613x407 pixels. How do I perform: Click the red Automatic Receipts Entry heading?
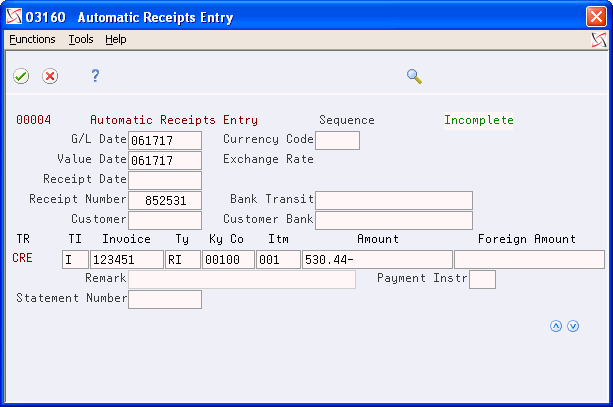174,120
